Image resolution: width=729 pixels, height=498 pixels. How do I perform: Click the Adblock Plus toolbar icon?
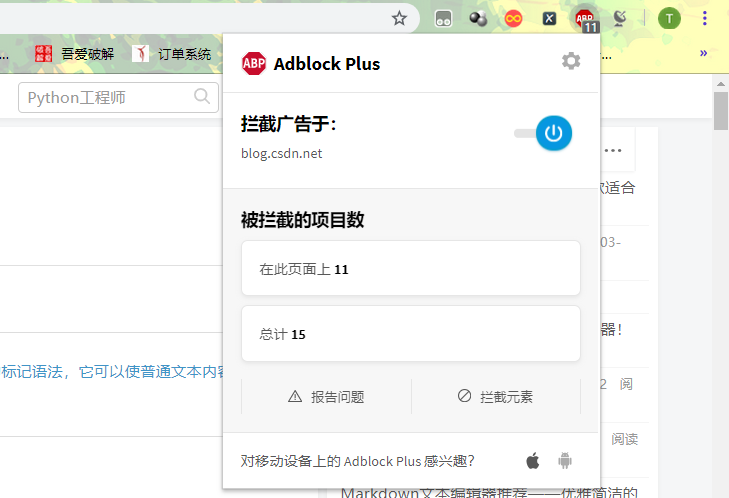(x=584, y=20)
